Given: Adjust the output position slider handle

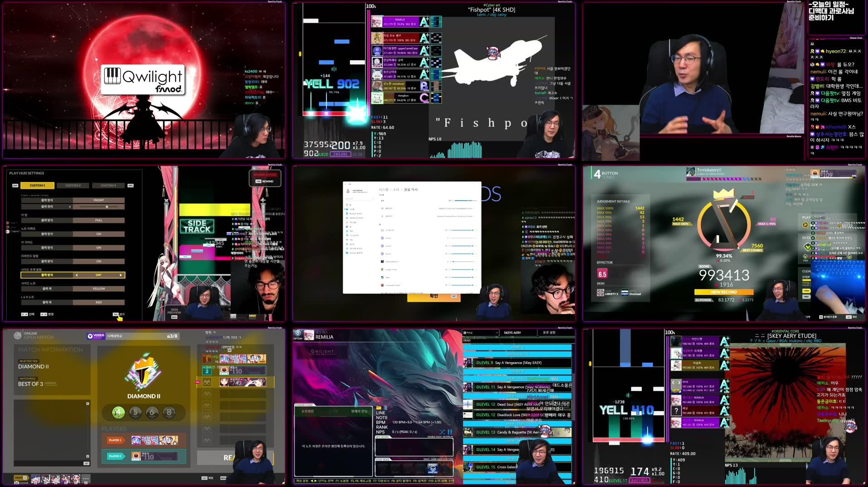Looking at the screenshot, I should click(x=107, y=207).
